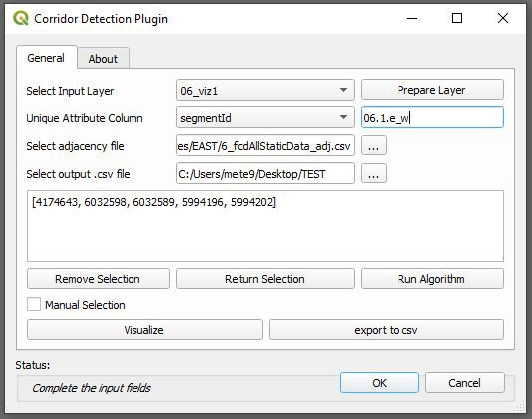Click the 'Select Input Layer' label
The width and height of the screenshot is (532, 419).
click(x=70, y=91)
